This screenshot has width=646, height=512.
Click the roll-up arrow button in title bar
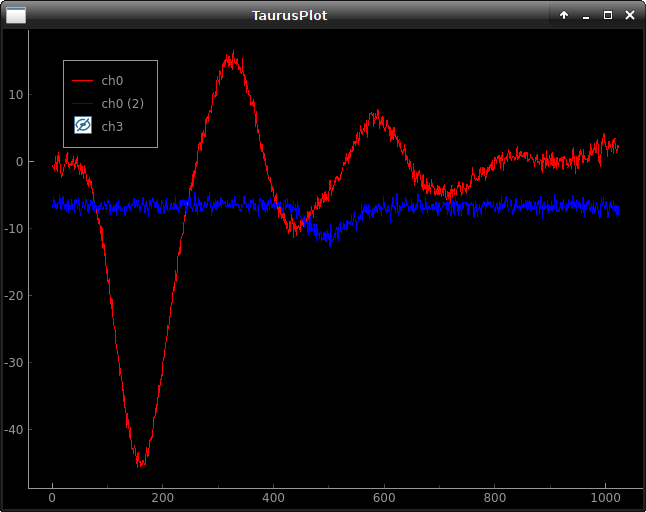coord(564,15)
